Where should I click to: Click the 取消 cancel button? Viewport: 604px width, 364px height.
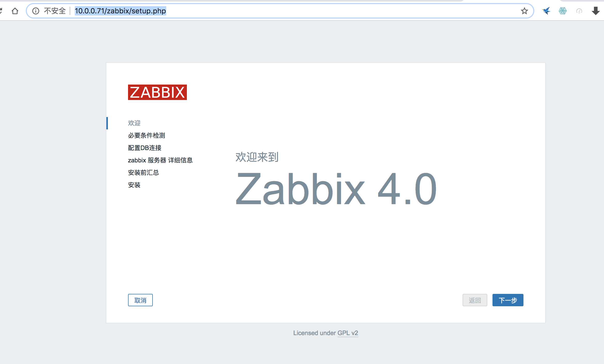[140, 300]
